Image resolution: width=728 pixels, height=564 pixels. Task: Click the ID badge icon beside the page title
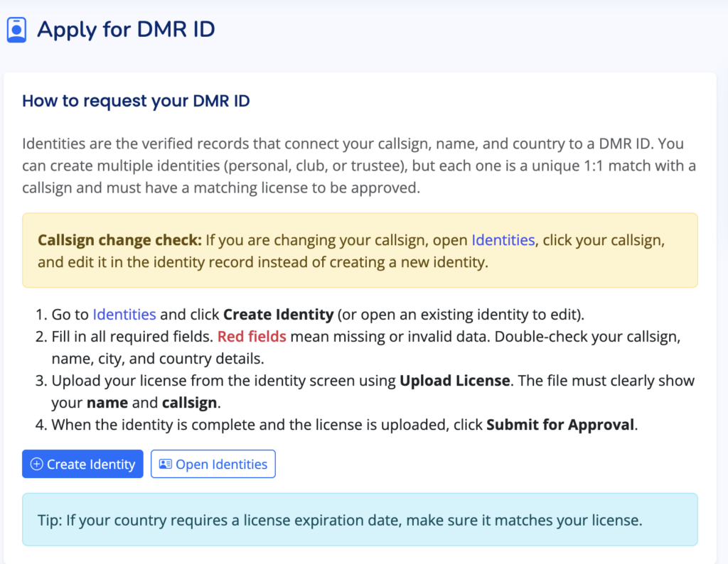16,30
